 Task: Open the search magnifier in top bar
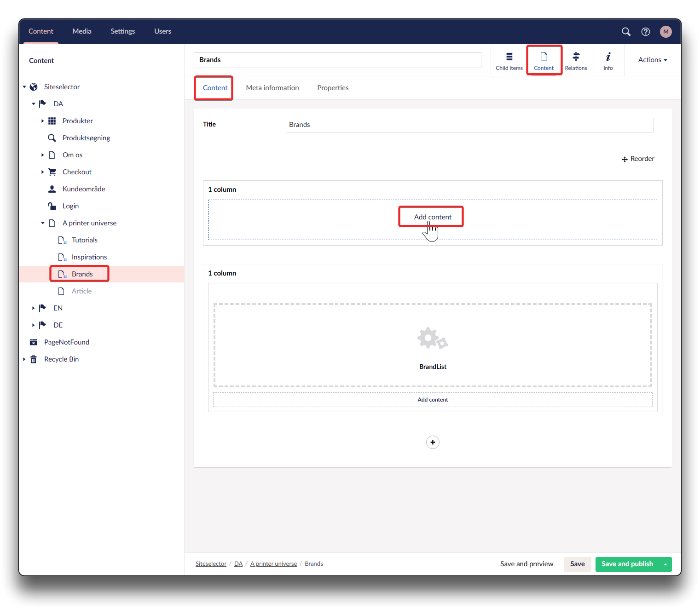[x=626, y=32]
